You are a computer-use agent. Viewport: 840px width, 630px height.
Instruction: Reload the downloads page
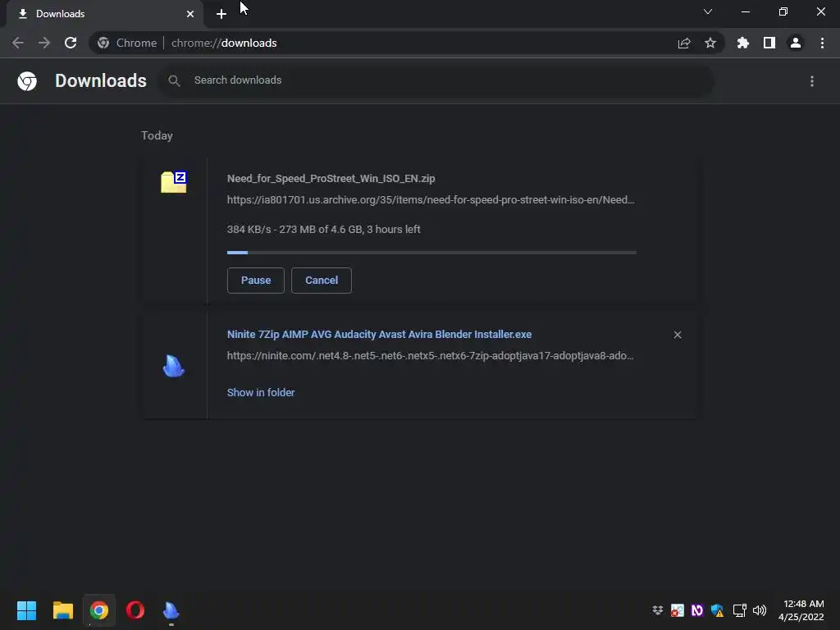(x=71, y=43)
